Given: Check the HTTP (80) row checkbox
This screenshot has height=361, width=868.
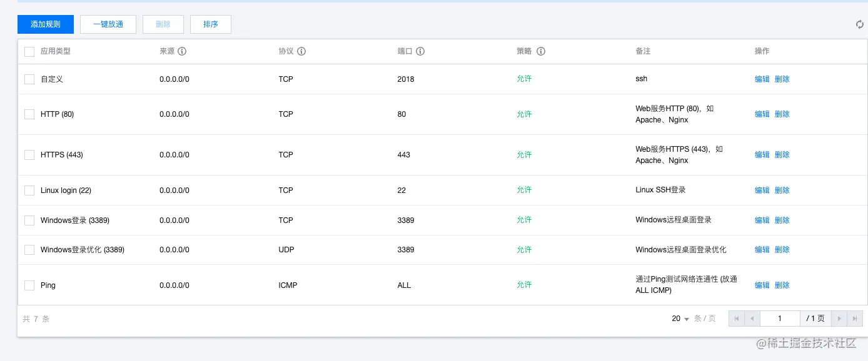Looking at the screenshot, I should coord(29,114).
